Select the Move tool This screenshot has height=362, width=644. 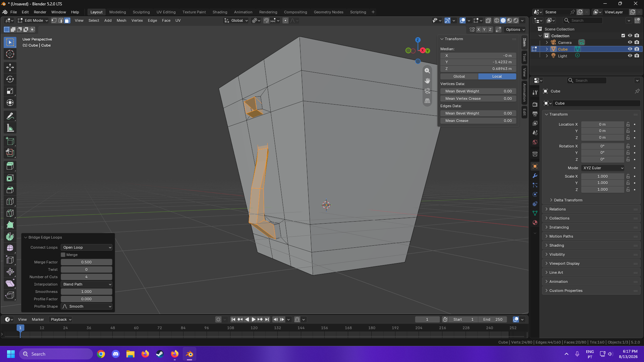(x=10, y=67)
